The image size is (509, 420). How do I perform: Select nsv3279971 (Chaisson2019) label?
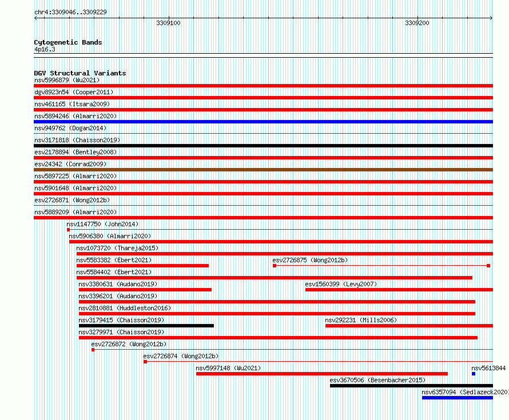tap(121, 332)
